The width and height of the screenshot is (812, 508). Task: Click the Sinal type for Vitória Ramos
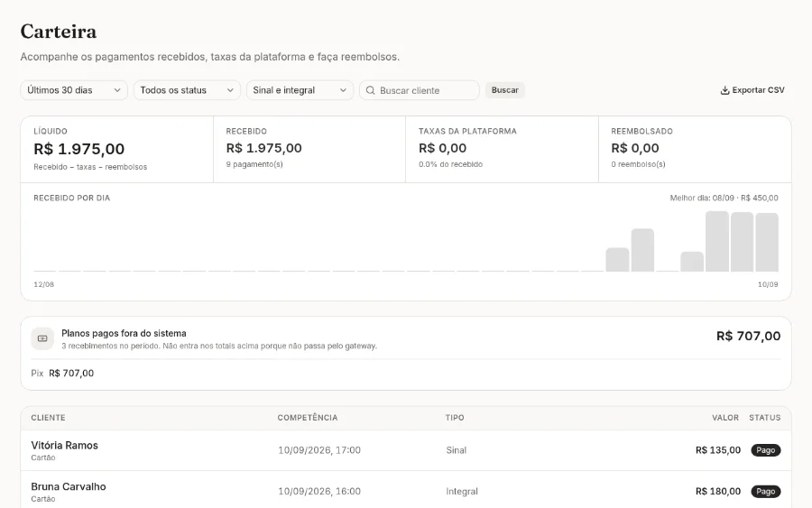pyautogui.click(x=457, y=450)
